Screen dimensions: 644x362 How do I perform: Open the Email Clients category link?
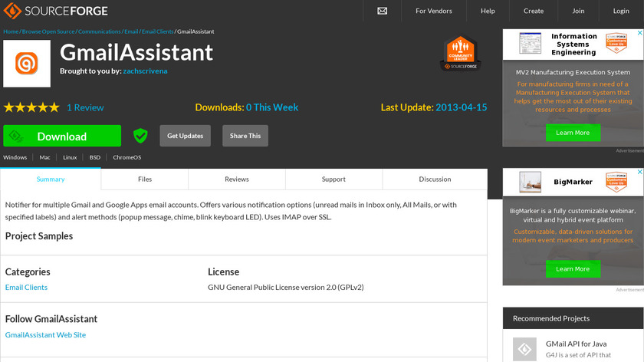point(26,287)
